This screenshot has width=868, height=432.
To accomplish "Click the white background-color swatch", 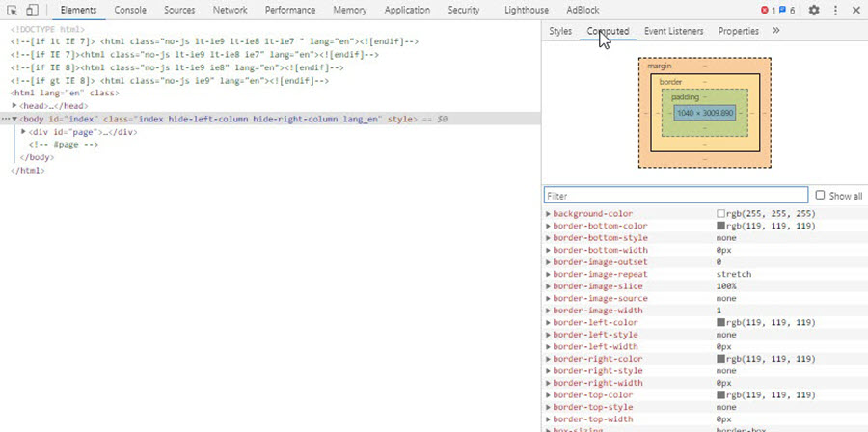I will 720,213.
